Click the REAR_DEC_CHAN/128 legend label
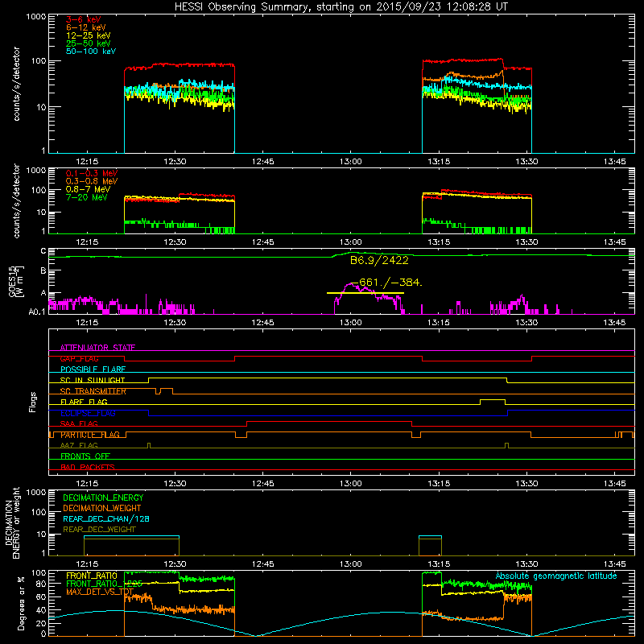Screen dimensions: 644x644 coord(106,518)
